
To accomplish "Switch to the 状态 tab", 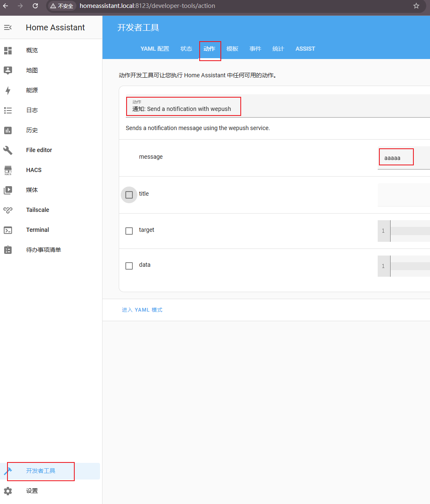I will point(186,49).
